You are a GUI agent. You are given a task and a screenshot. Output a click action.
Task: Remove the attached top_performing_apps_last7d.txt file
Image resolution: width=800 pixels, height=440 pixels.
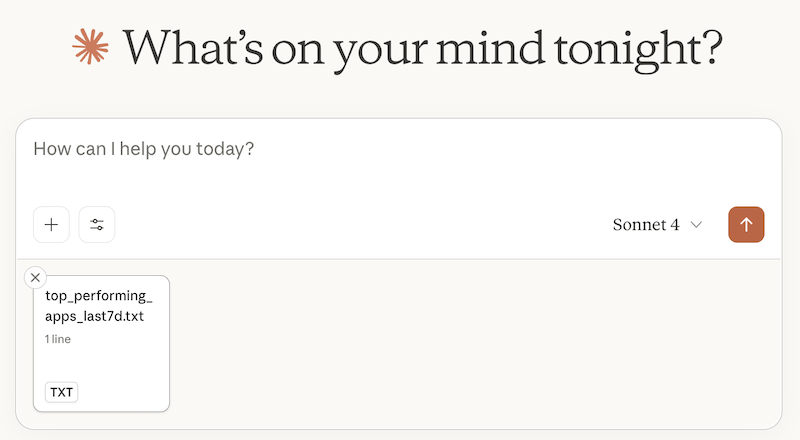click(x=35, y=278)
